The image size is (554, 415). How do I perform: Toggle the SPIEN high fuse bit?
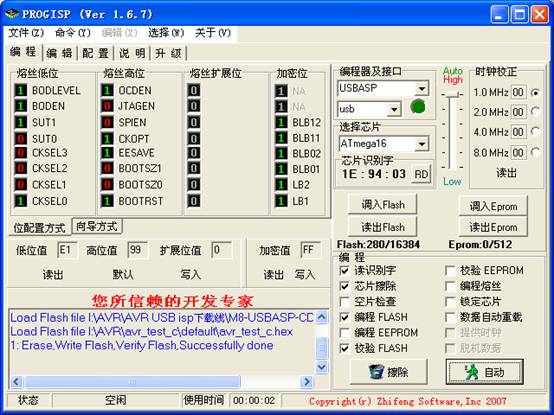click(x=107, y=122)
